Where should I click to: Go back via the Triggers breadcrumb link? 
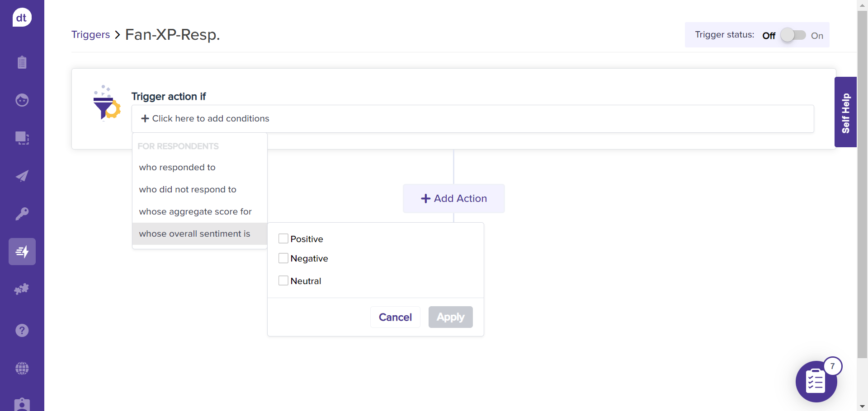click(90, 35)
